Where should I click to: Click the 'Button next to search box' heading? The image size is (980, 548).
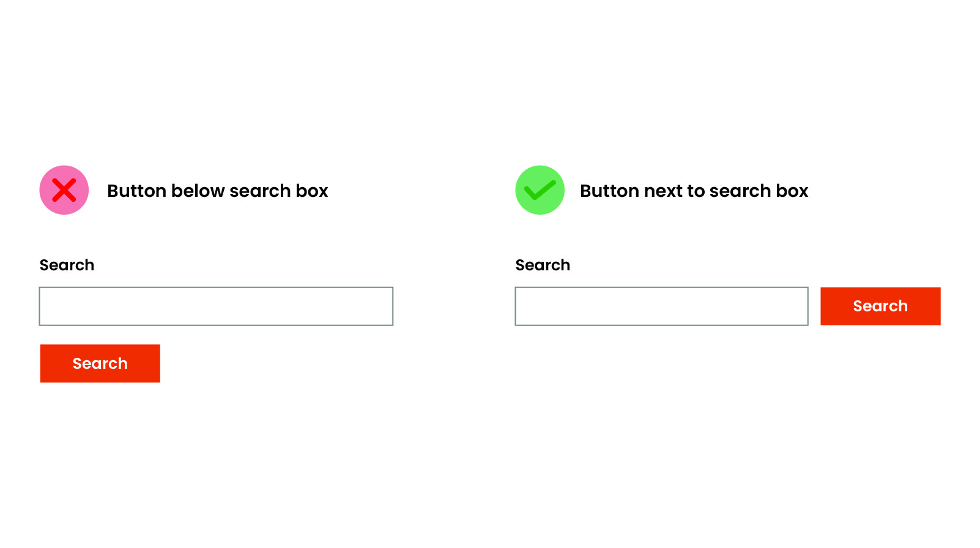(x=694, y=191)
